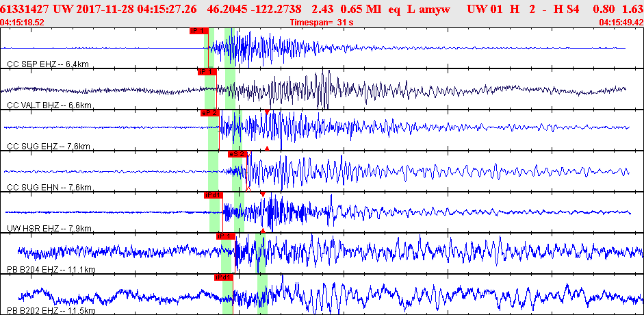Viewport: 644px width, 315px height.
Task: Click the end time 04:15:49.42 label
Action: [621, 22]
